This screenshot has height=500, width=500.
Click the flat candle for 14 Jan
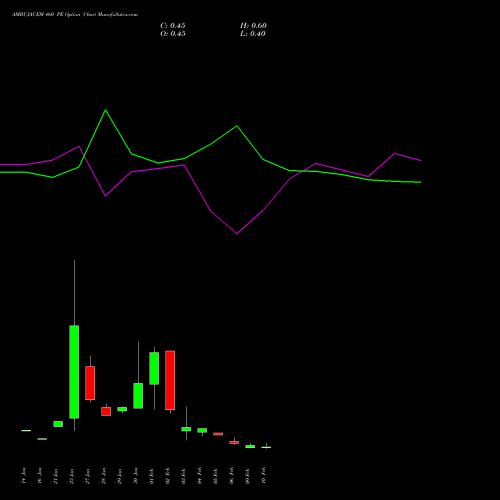tap(26, 431)
